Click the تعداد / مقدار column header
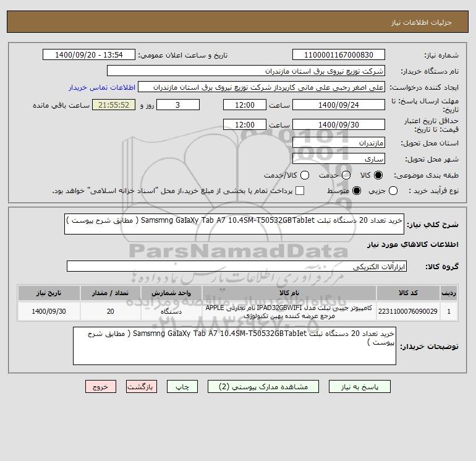This screenshot has height=461, width=476. (x=111, y=293)
